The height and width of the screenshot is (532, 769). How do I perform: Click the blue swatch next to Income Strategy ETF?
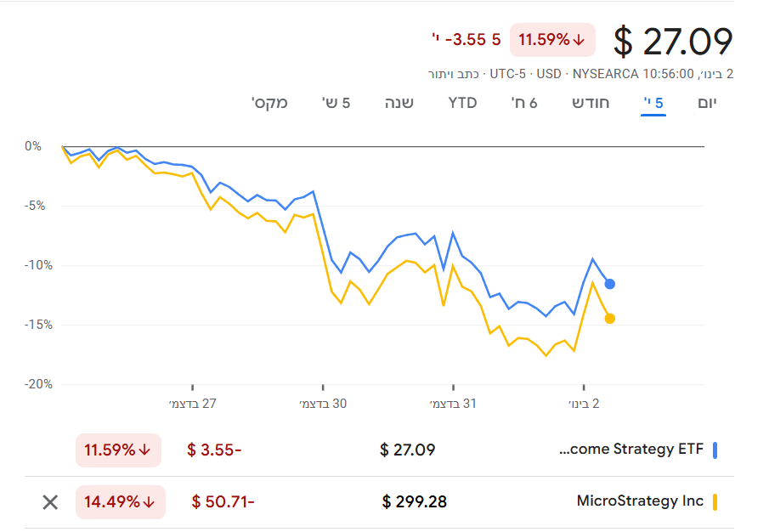tap(715, 450)
